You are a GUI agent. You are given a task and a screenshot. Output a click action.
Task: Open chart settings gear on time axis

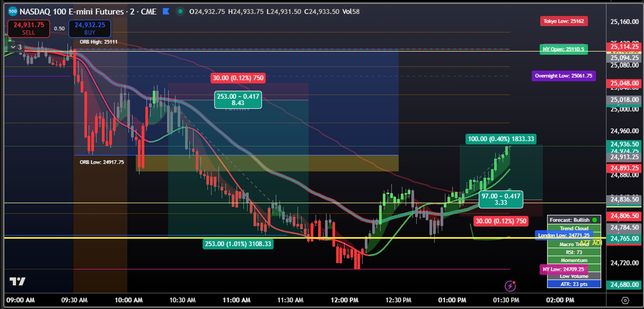pos(625,300)
